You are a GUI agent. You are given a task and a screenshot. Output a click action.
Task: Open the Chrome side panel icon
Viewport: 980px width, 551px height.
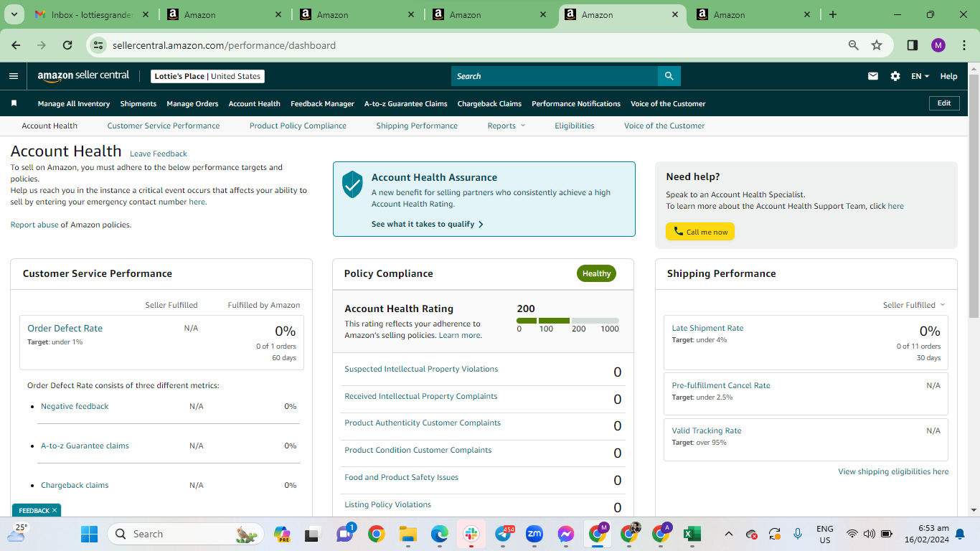pyautogui.click(x=913, y=45)
